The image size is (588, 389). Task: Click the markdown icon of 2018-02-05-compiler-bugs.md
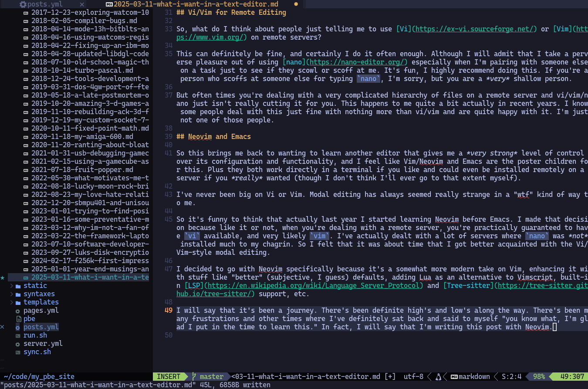pyautogui.click(x=26, y=21)
